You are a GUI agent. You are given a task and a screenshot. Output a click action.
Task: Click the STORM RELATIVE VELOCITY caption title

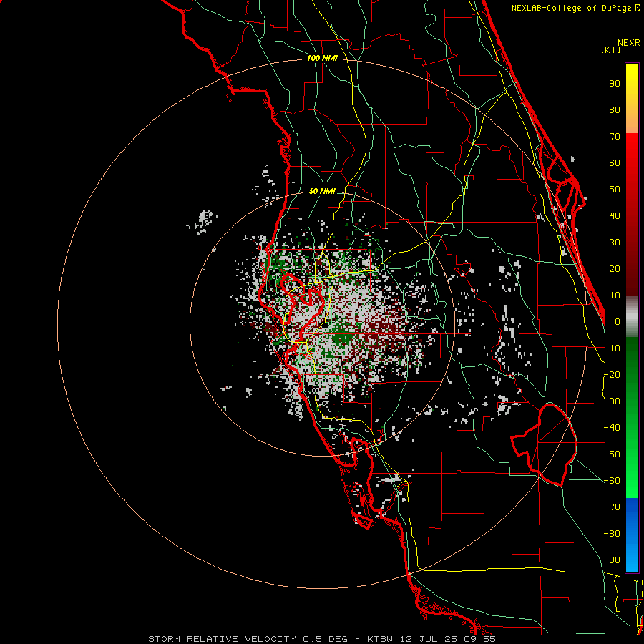coord(223,639)
